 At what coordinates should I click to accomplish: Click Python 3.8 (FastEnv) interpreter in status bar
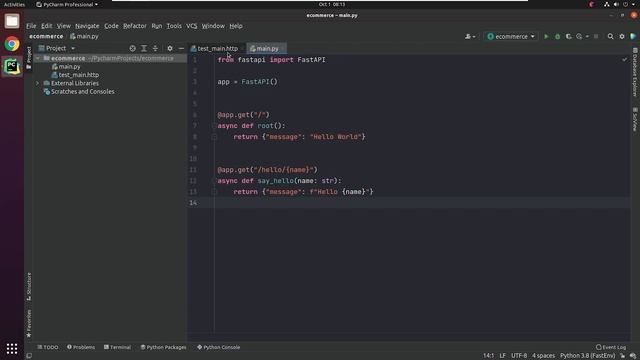(587, 356)
